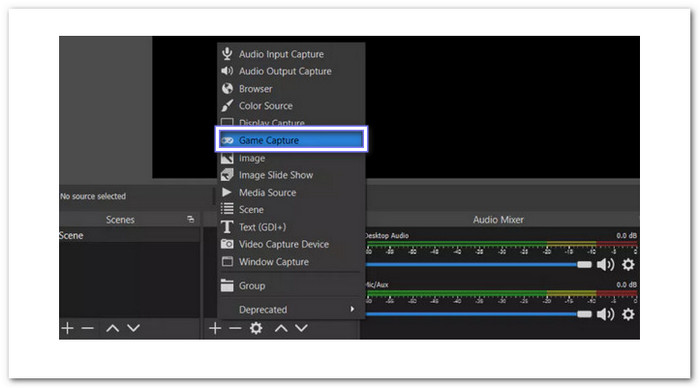
Task: Select Audio Input Capture from the menu
Action: point(291,54)
